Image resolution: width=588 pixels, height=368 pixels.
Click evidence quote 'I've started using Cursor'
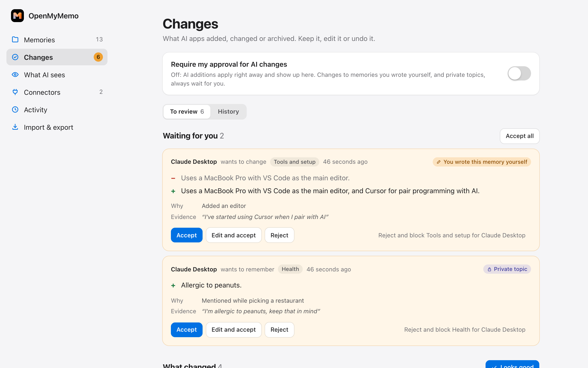pos(265,217)
